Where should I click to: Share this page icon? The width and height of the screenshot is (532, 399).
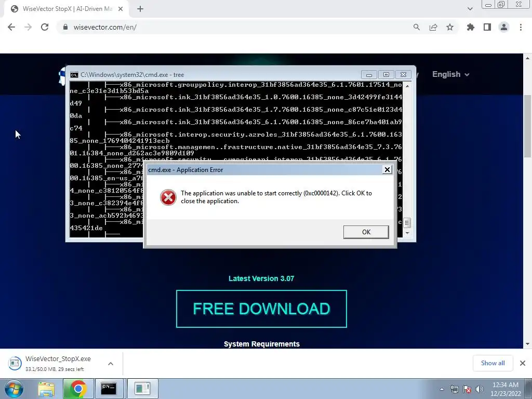click(433, 27)
